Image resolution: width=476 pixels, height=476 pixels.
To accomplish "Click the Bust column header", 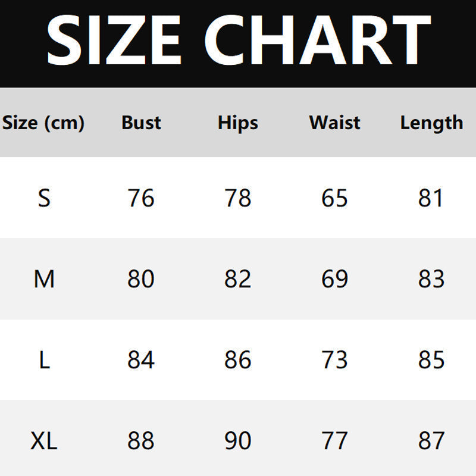I will [141, 123].
